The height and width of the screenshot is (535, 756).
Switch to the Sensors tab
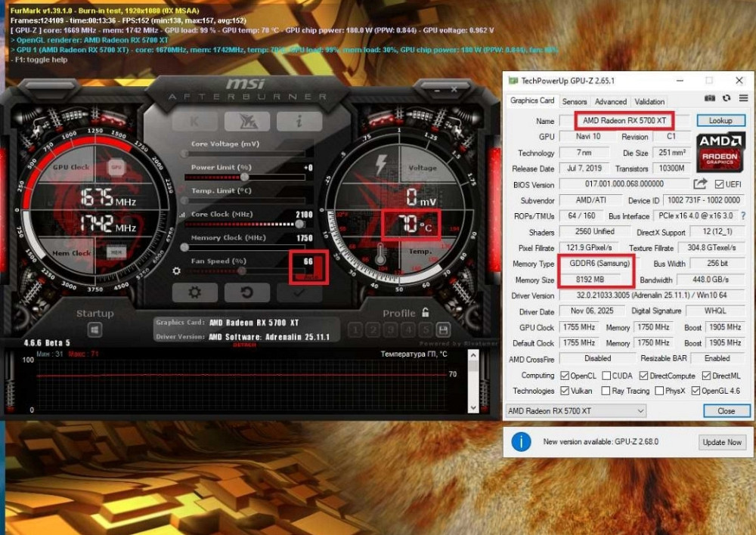point(575,101)
